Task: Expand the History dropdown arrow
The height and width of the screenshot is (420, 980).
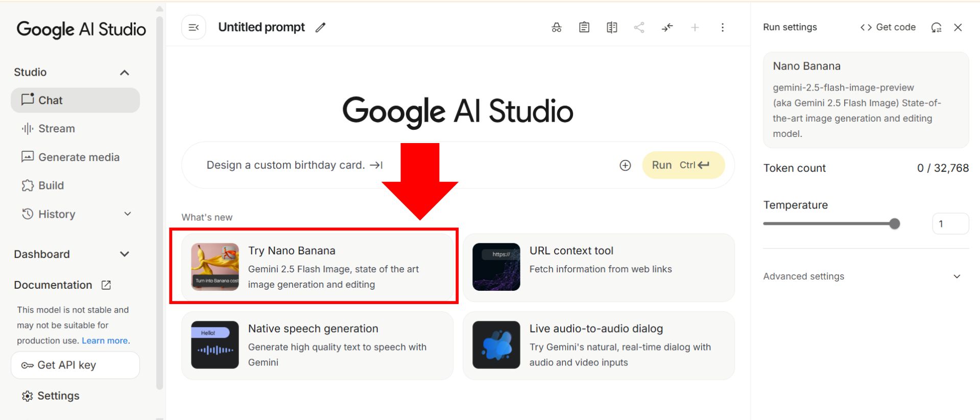Action: click(128, 214)
